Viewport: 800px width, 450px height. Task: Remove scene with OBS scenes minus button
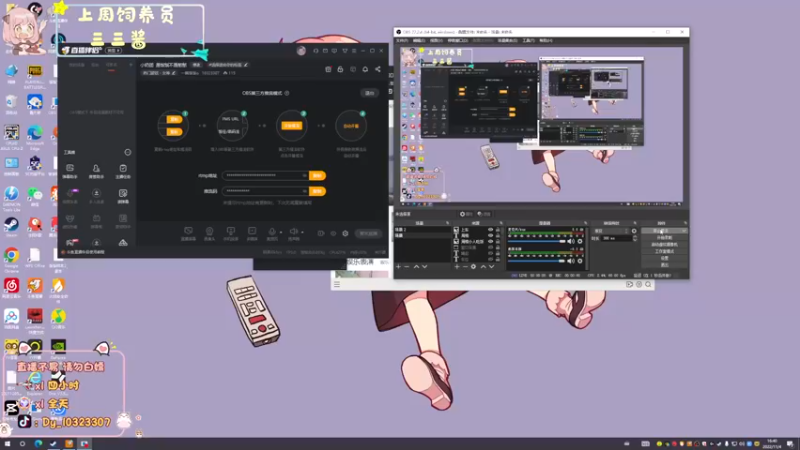[407, 267]
